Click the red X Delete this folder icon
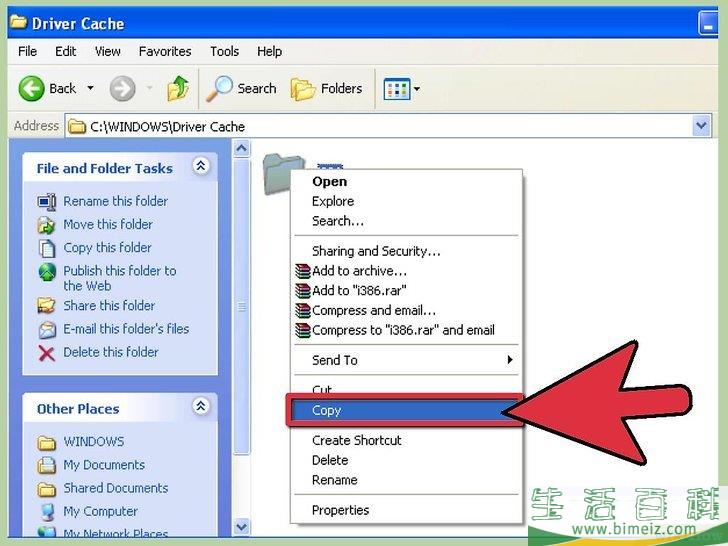Screen dimensions: 728x546 pyautogui.click(x=46, y=352)
